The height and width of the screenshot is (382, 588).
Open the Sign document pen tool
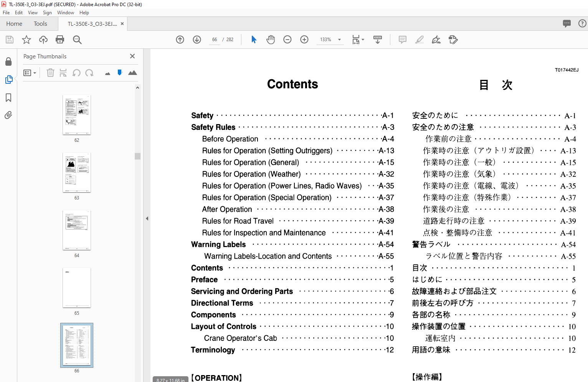click(436, 40)
